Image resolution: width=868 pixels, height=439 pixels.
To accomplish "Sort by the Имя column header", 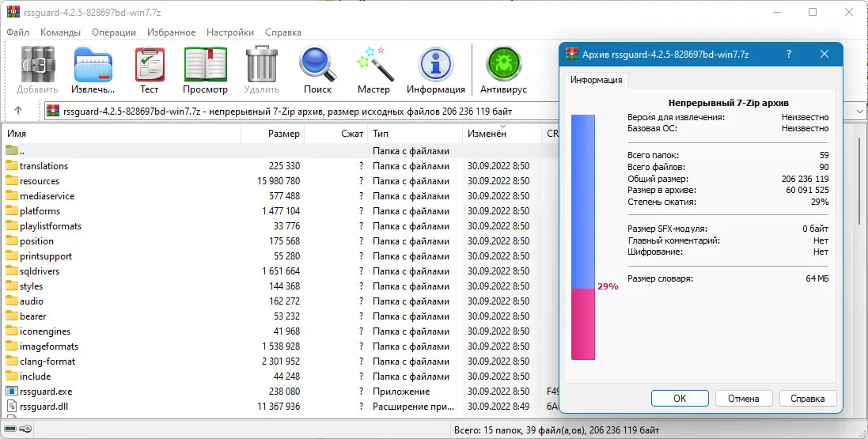I will pyautogui.click(x=121, y=134).
